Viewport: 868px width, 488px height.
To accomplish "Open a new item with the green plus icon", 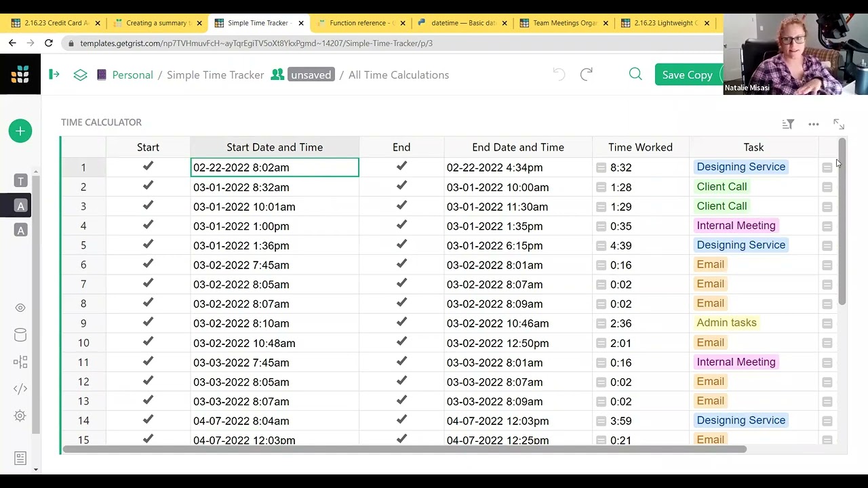I will (x=20, y=131).
